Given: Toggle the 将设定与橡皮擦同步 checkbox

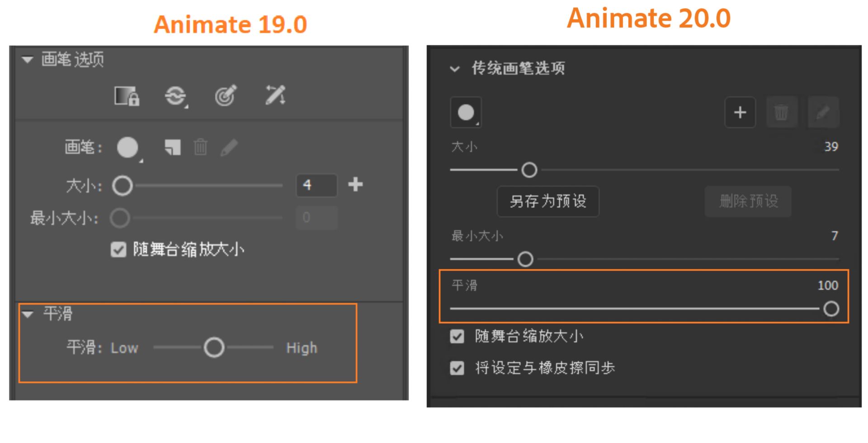Looking at the screenshot, I should (x=457, y=368).
